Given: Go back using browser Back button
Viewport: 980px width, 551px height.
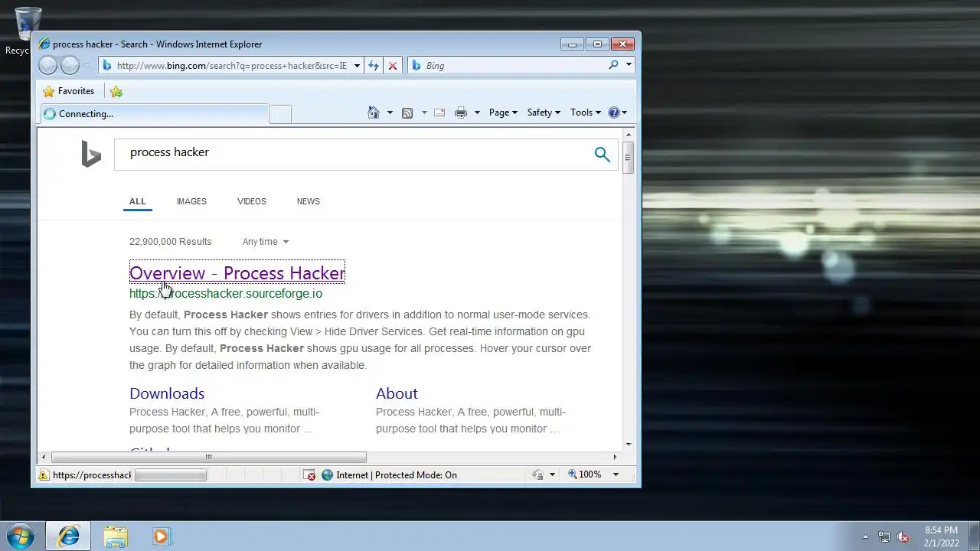Looking at the screenshot, I should (47, 66).
